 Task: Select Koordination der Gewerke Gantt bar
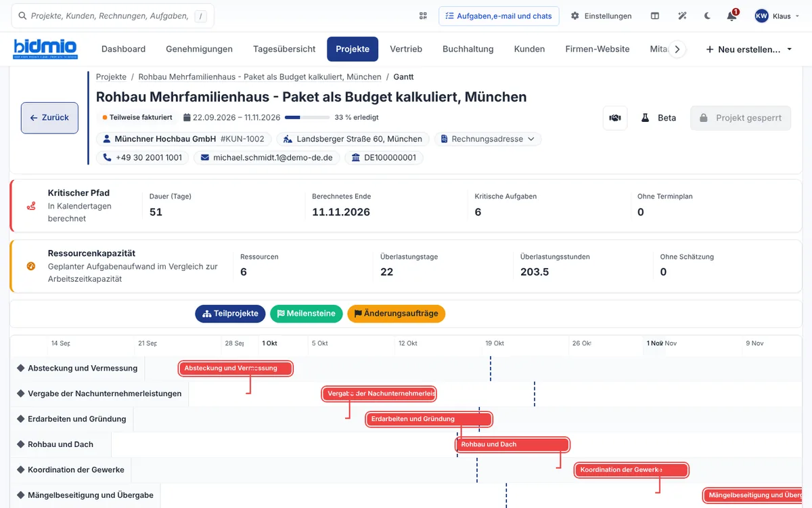coord(632,470)
